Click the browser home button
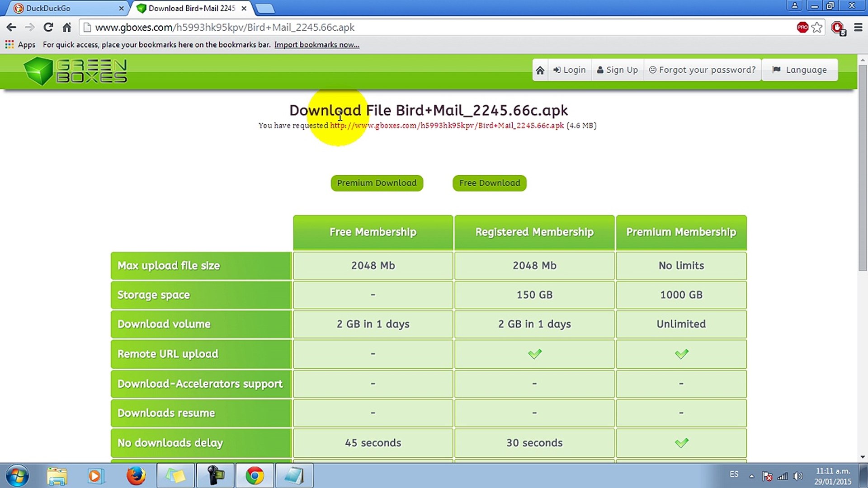The width and height of the screenshot is (868, 488). (x=67, y=27)
